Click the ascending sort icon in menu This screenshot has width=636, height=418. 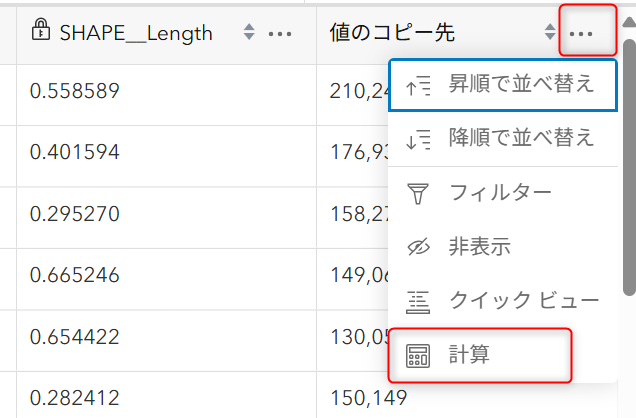418,86
